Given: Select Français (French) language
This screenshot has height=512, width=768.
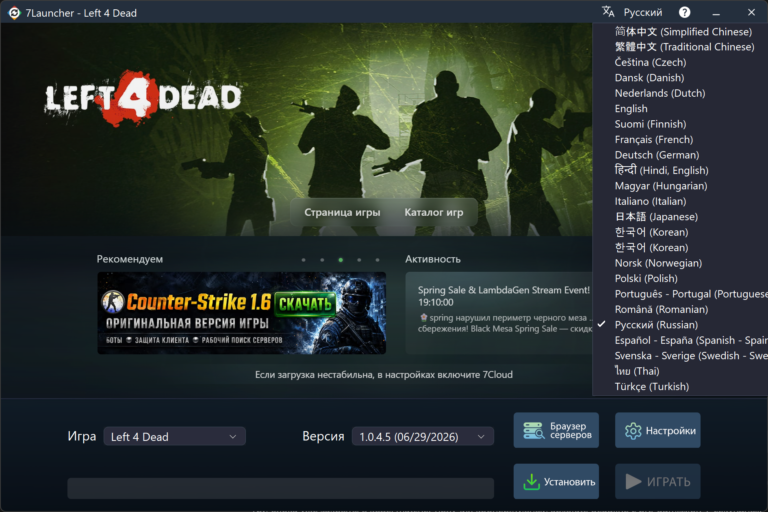Looking at the screenshot, I should point(653,140).
